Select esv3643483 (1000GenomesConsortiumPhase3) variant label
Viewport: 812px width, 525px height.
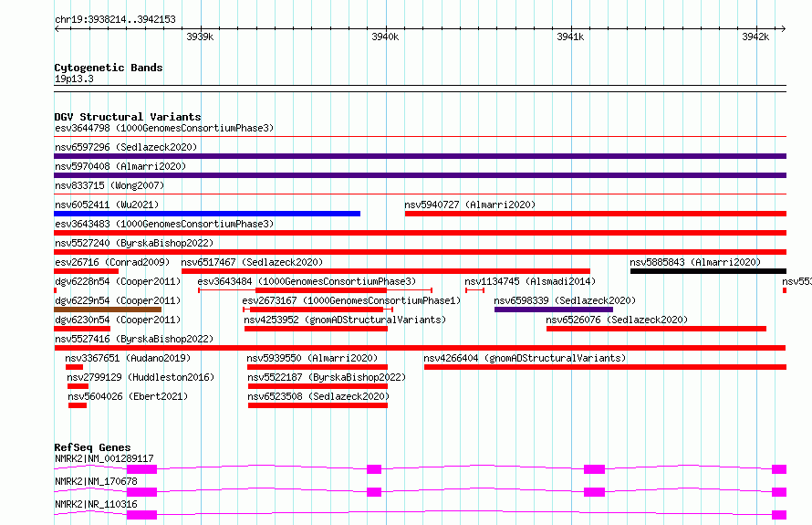pos(164,224)
